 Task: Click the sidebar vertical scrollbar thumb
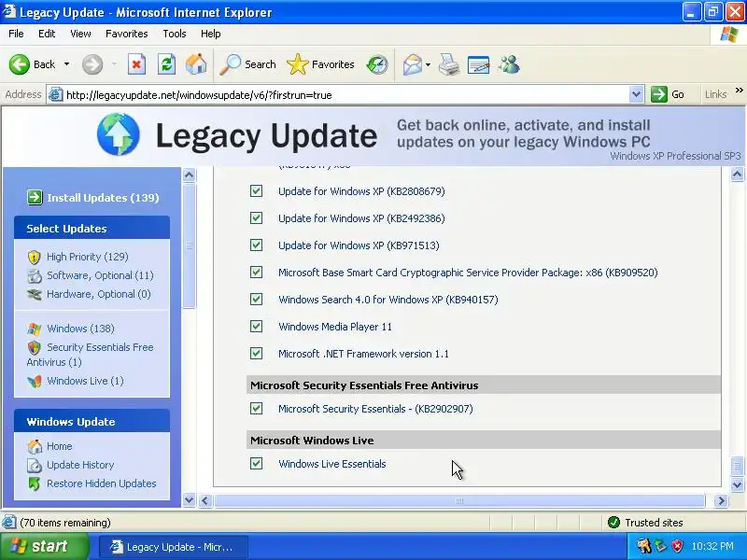pos(190,245)
